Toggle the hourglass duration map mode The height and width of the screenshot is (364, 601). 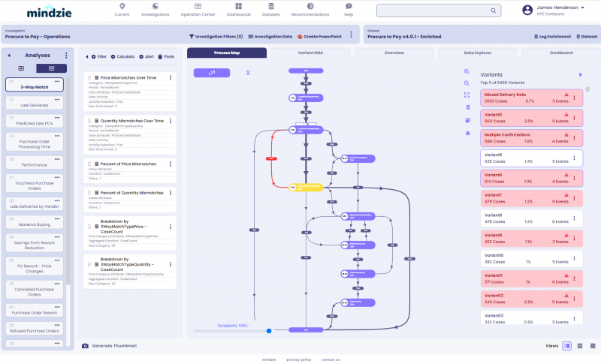pyautogui.click(x=248, y=73)
